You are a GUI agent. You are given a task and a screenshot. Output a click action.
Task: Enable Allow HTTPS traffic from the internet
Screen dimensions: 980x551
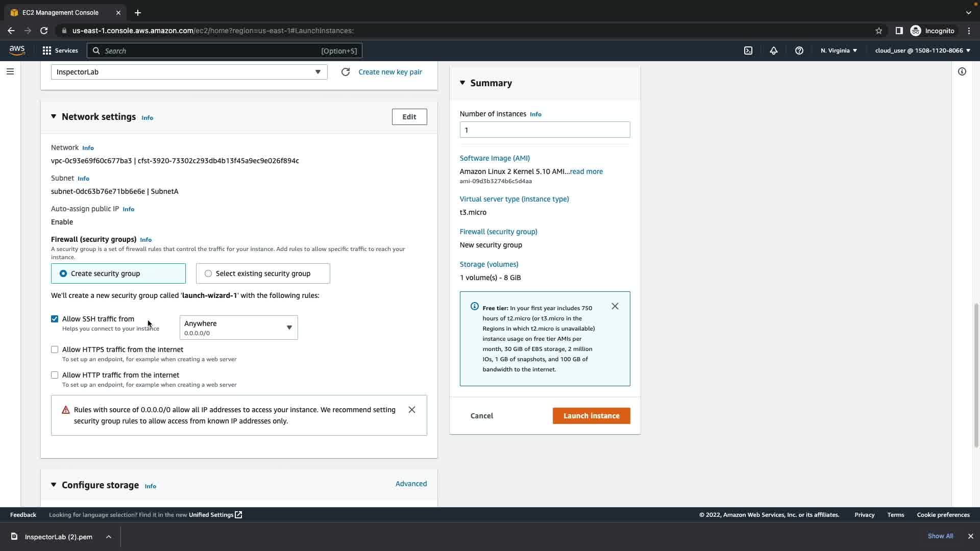[55, 349]
